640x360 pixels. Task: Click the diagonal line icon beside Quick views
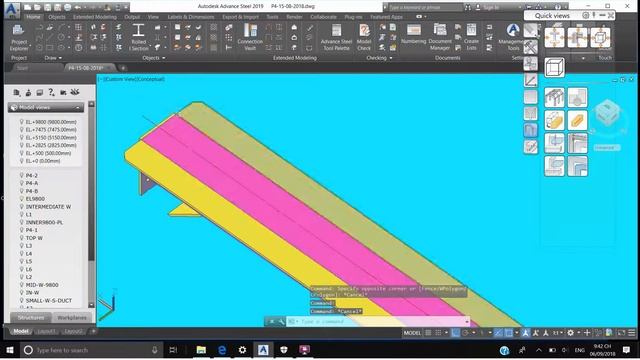click(x=531, y=80)
